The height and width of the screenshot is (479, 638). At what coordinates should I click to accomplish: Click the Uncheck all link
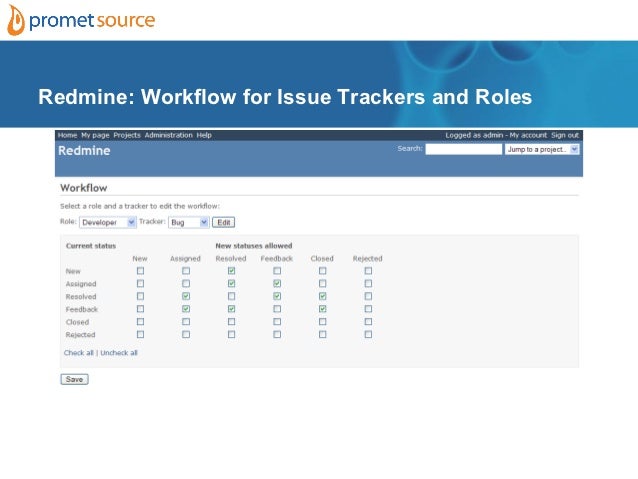(119, 353)
